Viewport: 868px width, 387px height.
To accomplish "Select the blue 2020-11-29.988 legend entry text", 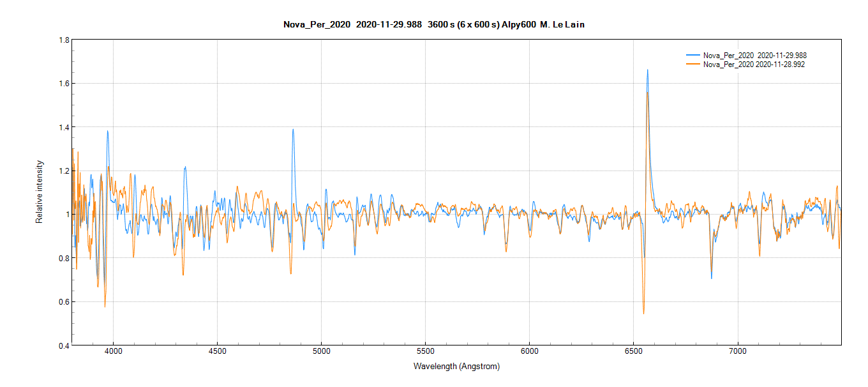I will pos(759,56).
